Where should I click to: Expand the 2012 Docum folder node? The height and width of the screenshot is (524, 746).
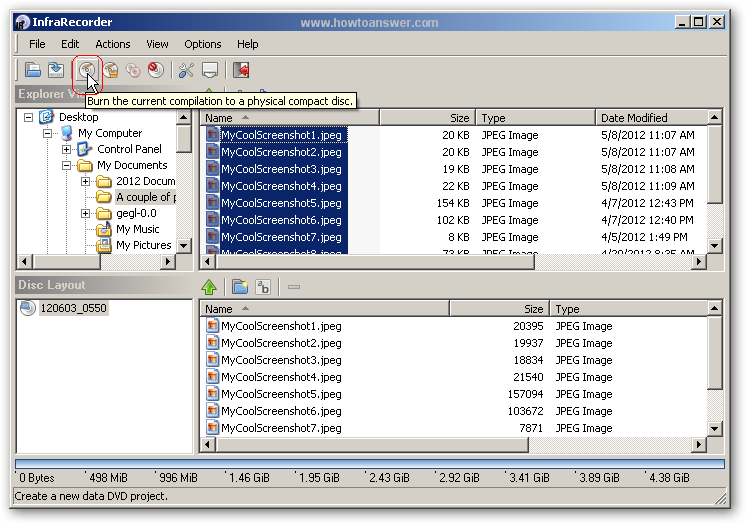click(86, 181)
